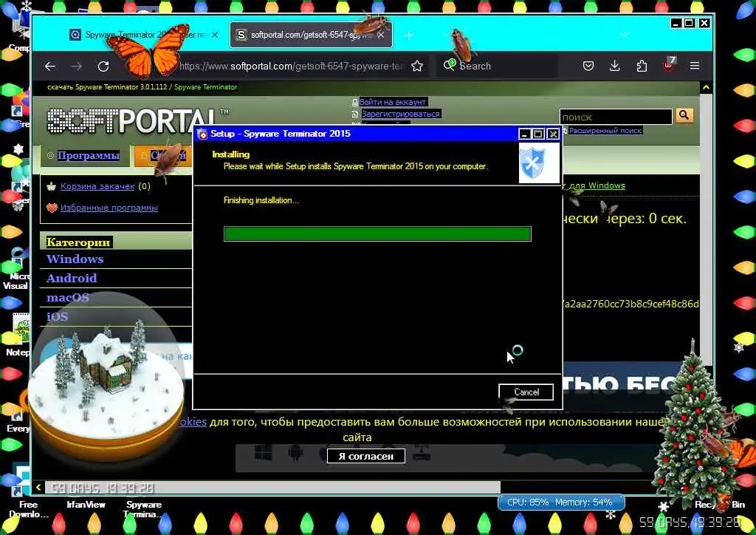Click the CPU and Memory status widget

tap(561, 502)
